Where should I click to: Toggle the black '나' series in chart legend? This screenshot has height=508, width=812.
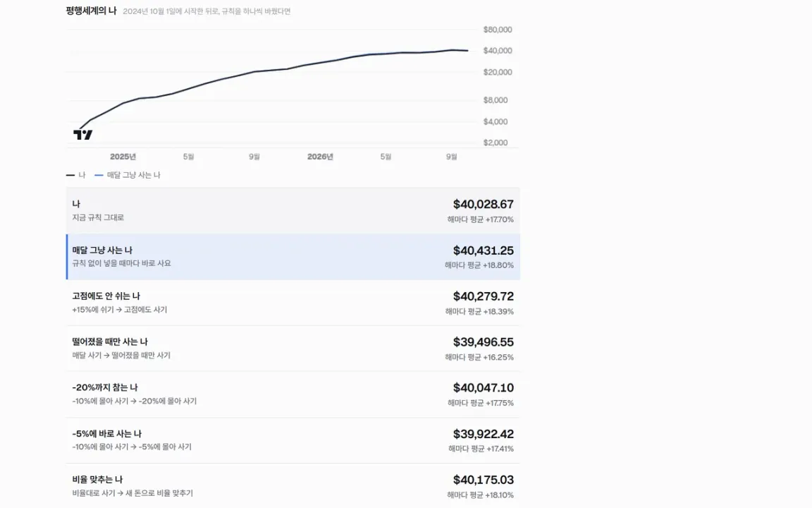click(75, 175)
